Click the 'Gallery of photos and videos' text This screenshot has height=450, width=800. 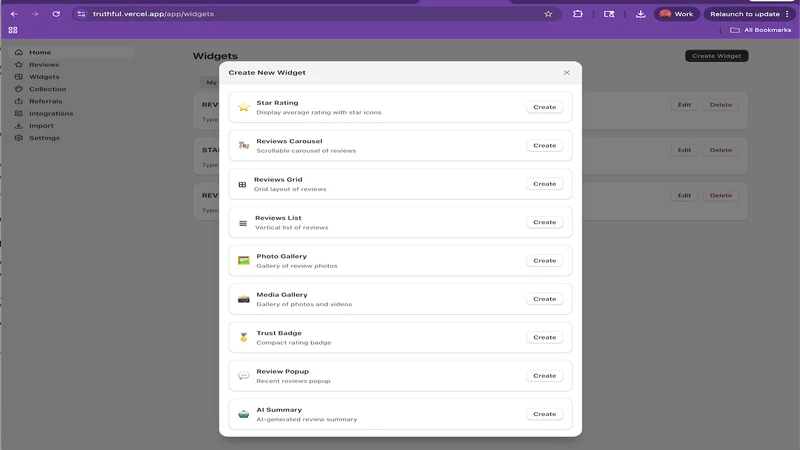pyautogui.click(x=304, y=304)
